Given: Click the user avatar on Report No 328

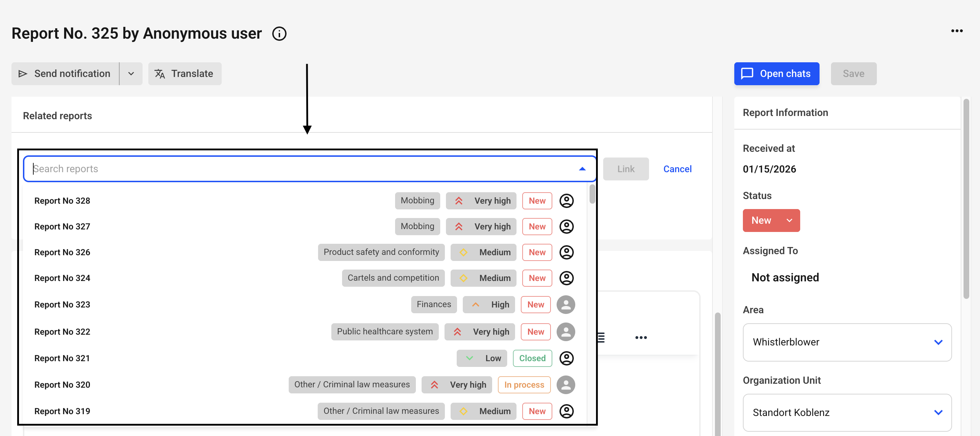Looking at the screenshot, I should coord(566,201).
